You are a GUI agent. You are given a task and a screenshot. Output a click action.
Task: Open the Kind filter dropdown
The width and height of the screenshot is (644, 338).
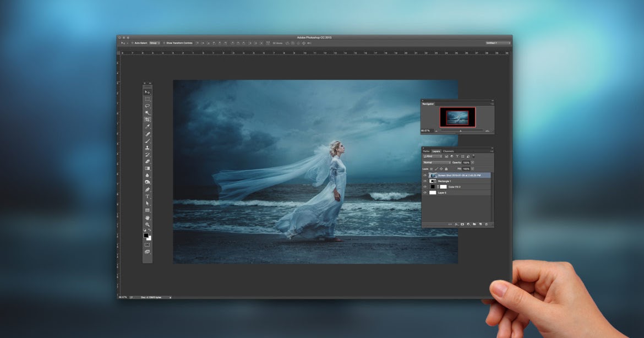click(433, 156)
